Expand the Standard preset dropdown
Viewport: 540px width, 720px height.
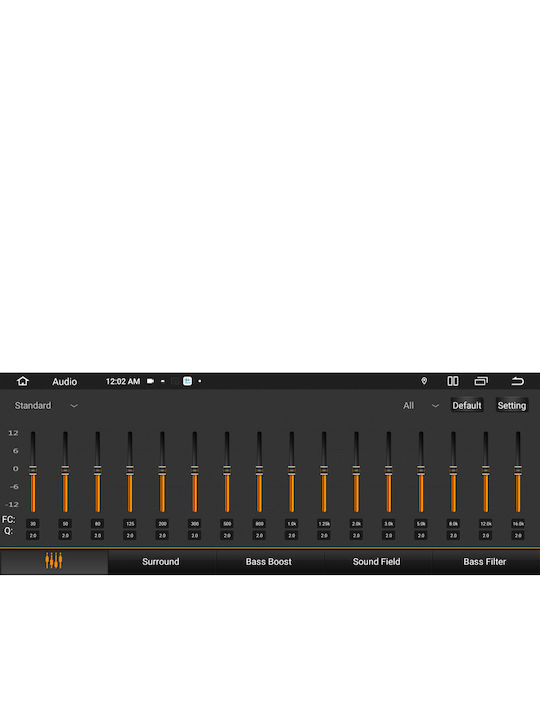click(46, 405)
